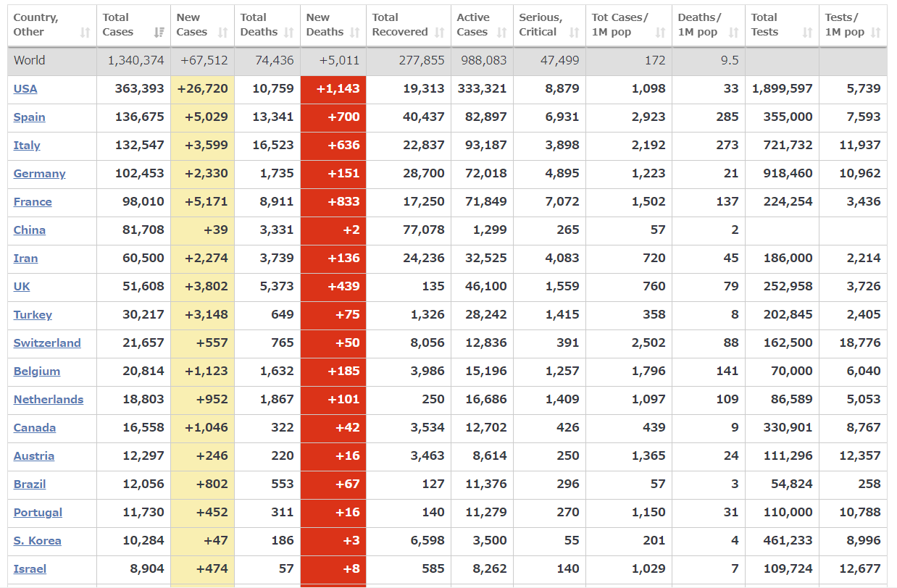
Task: Open the Portugal country link
Action: (x=38, y=513)
